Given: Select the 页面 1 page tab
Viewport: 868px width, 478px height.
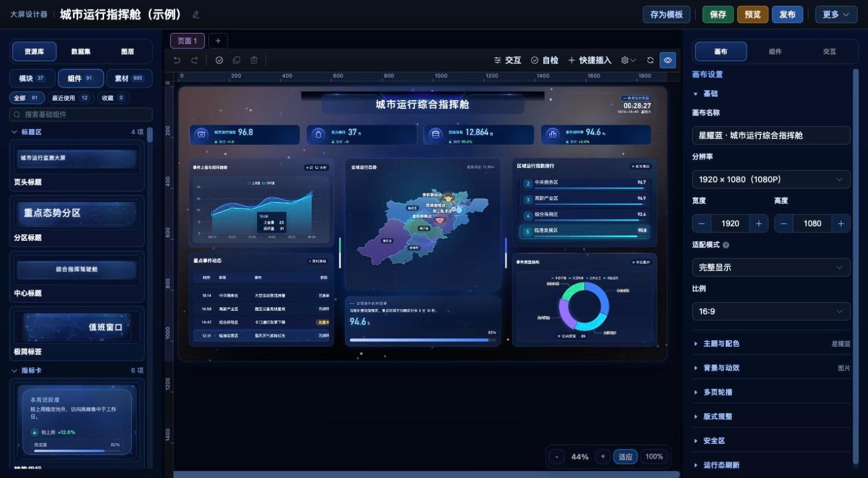Looking at the screenshot, I should pos(187,41).
